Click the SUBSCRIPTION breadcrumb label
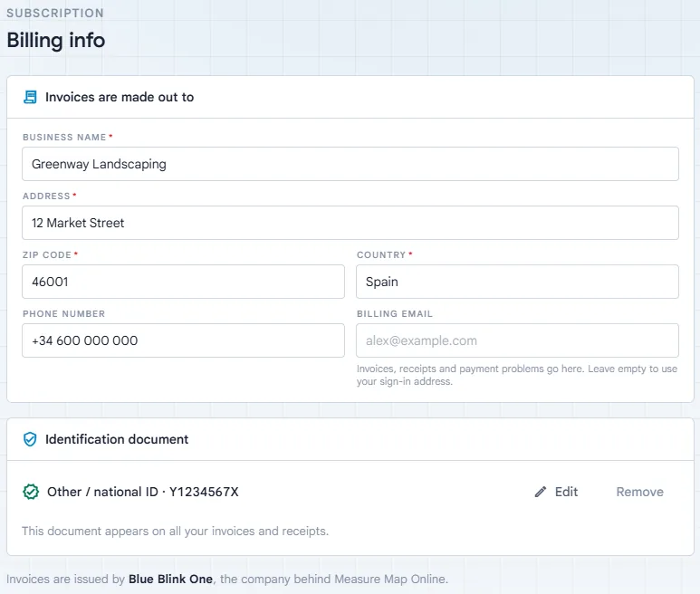Image resolution: width=700 pixels, height=594 pixels. coord(55,13)
